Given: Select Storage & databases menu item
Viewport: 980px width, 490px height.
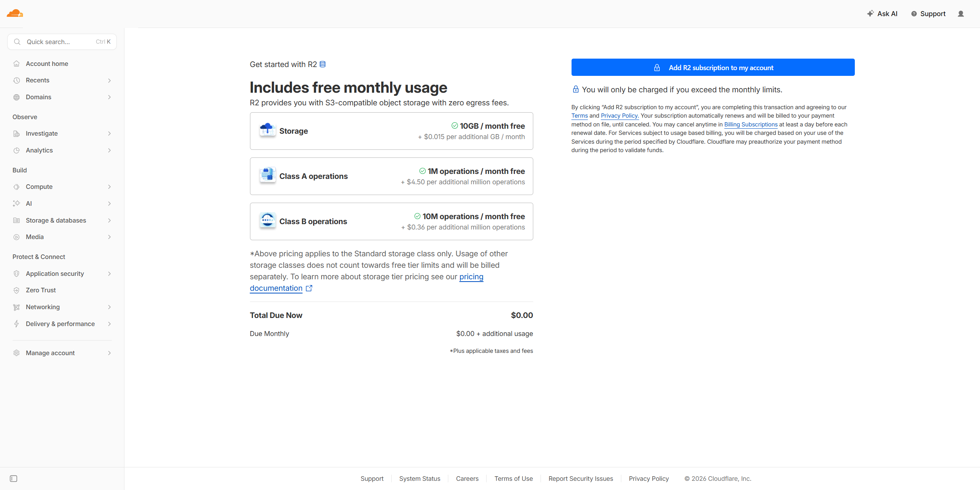Looking at the screenshot, I should click(x=62, y=221).
